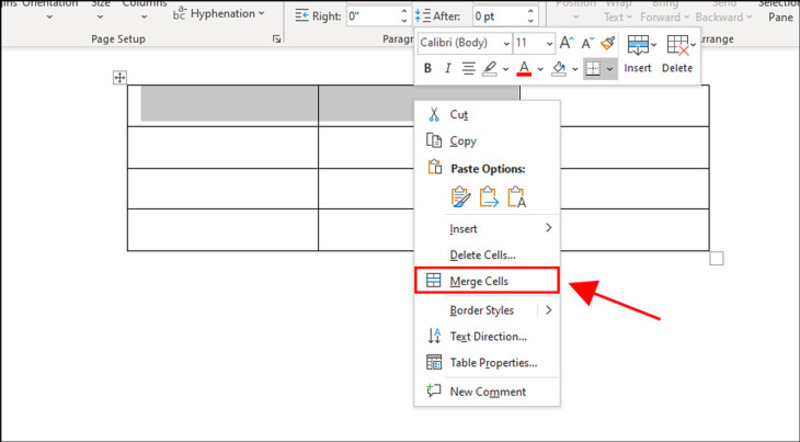Click the table move handle
The width and height of the screenshot is (800, 442).
coord(119,77)
